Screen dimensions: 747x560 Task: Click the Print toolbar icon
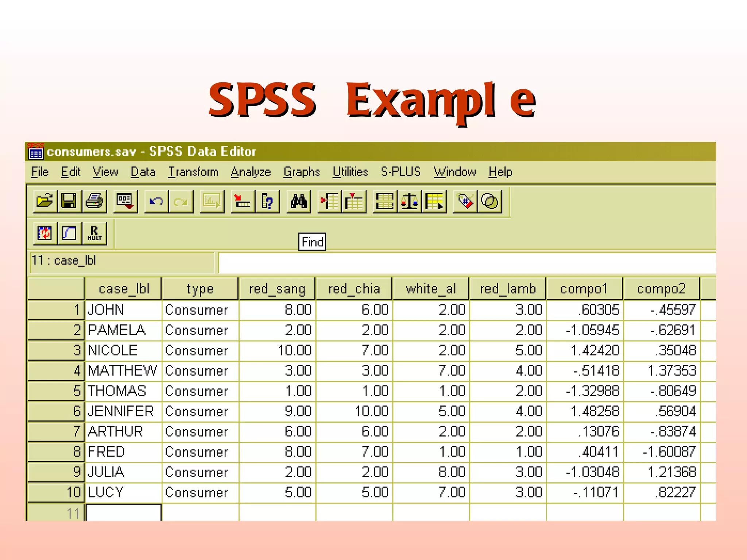coord(94,201)
